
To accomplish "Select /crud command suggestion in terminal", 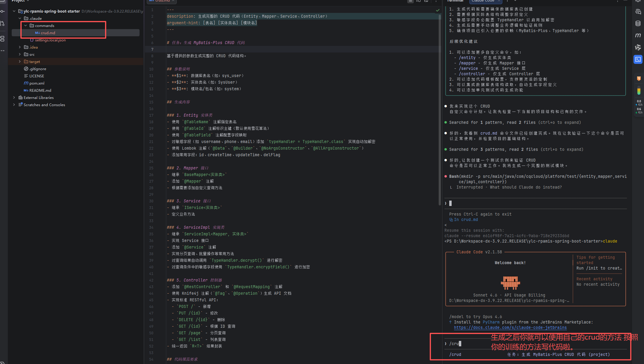I will coord(455,354).
